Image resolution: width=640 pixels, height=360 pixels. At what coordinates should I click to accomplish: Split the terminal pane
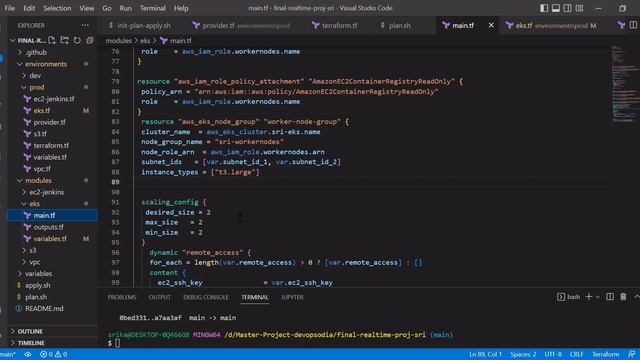coord(610,297)
